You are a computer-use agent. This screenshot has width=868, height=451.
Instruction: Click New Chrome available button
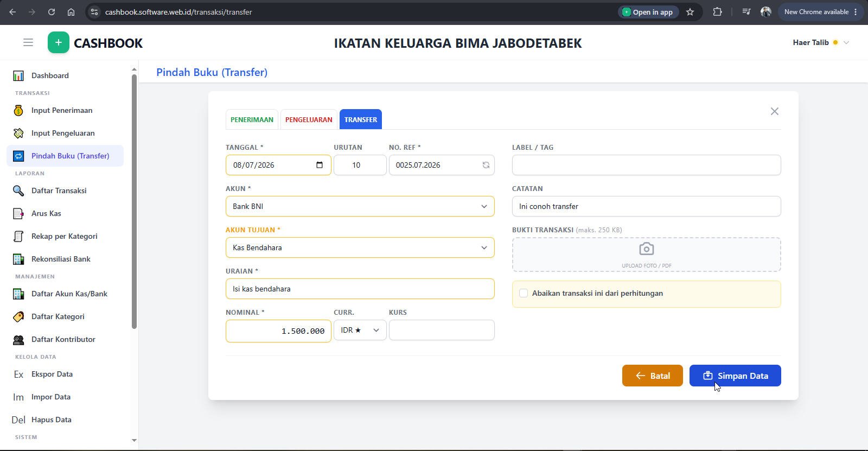[x=820, y=12]
